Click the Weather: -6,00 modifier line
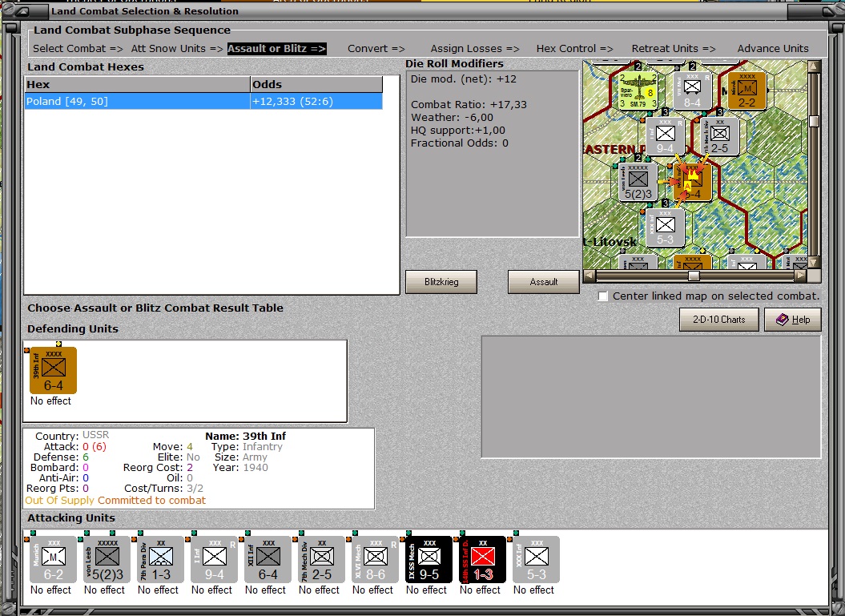 452,118
